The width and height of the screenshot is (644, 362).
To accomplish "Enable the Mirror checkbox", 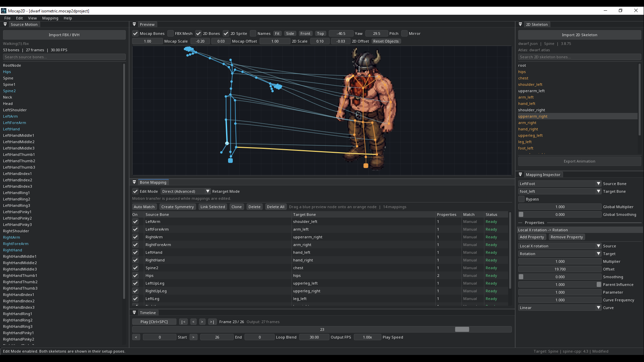I will tap(405, 34).
